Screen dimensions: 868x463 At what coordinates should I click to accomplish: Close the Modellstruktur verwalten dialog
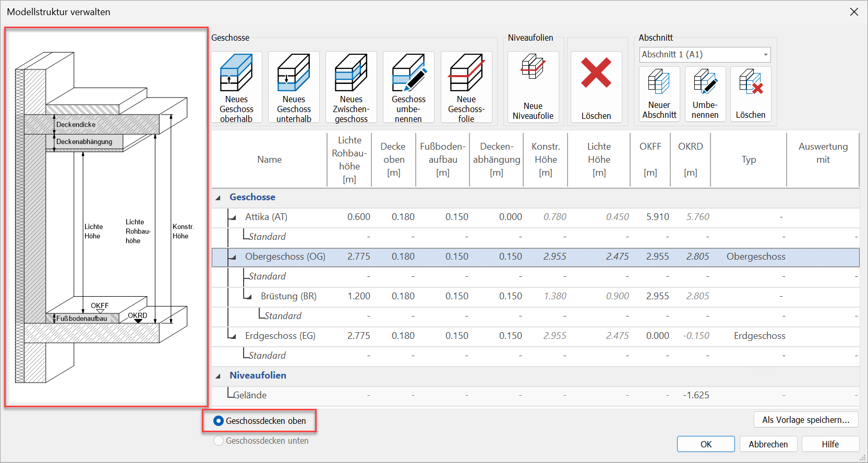pos(854,11)
